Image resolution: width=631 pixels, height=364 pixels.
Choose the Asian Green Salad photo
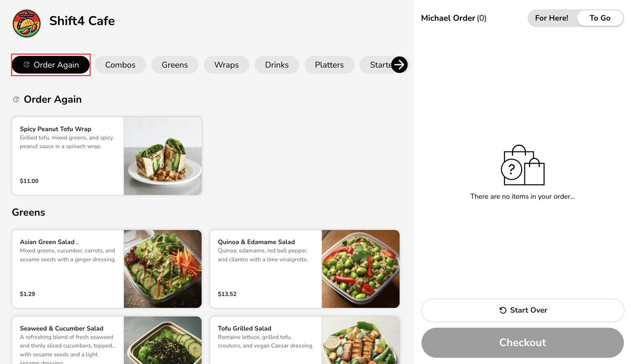162,269
